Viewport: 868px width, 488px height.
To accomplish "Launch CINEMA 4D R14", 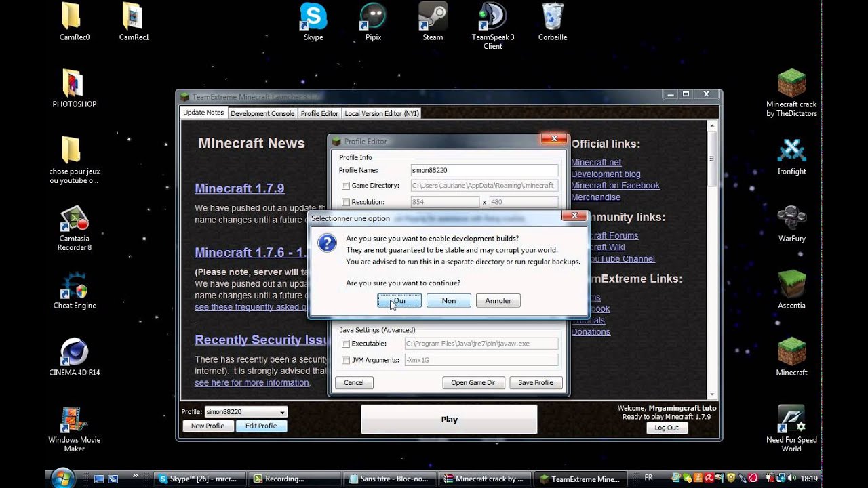I will tap(75, 357).
